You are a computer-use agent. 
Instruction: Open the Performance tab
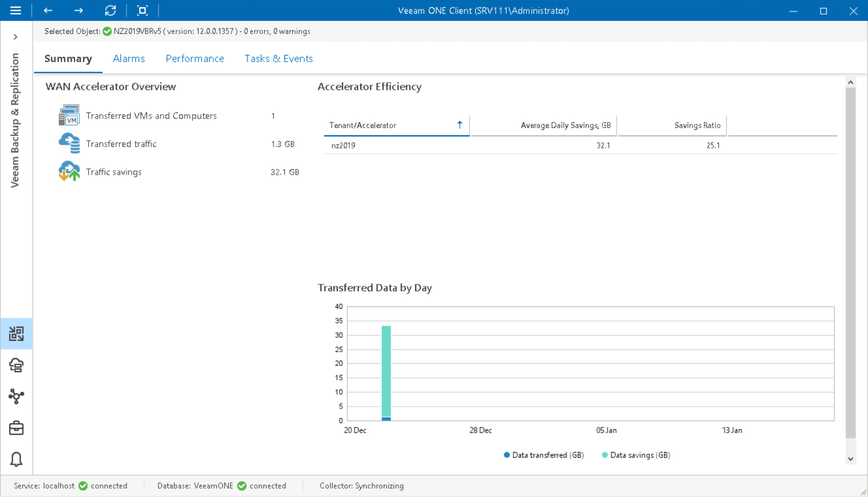[195, 59]
